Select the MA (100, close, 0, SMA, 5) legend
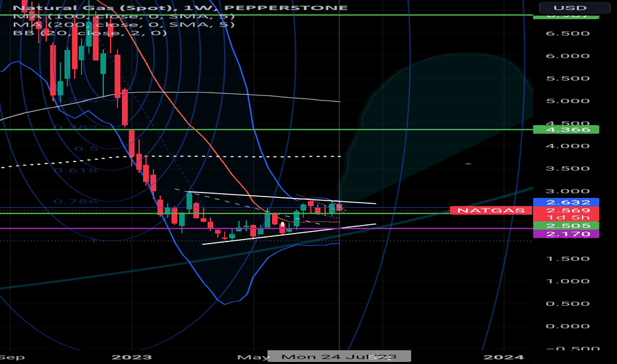Screen dimensions: 617x364 pos(124,16)
